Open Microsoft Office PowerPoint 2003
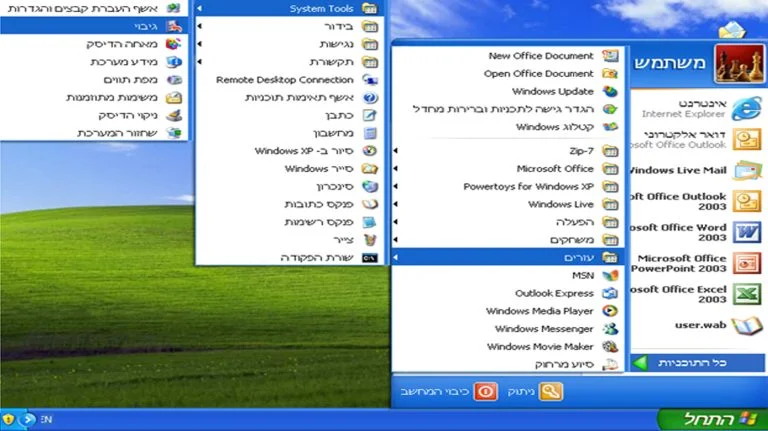The height and width of the screenshot is (431, 768). (697, 263)
